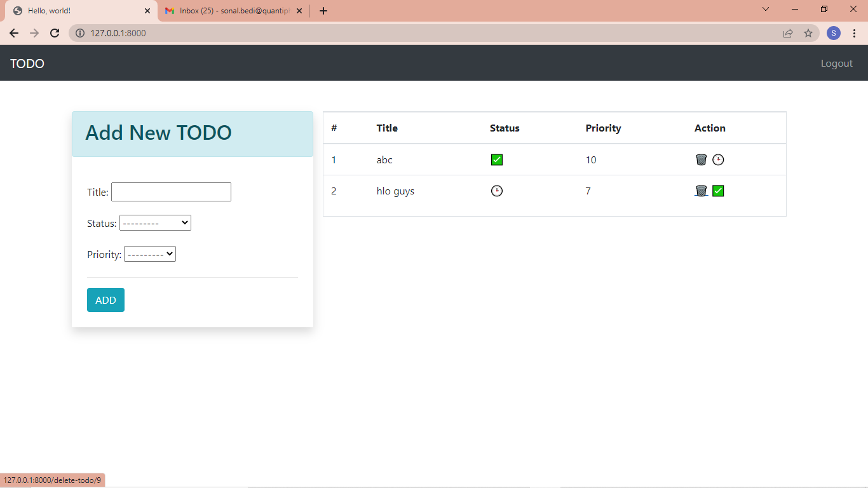Click the clock status icon of 'hlo guys'
The width and height of the screenshot is (868, 488).
(497, 191)
